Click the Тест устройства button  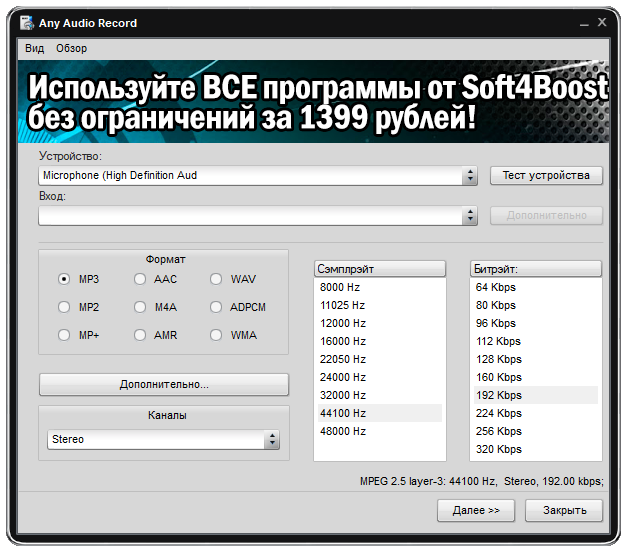pyautogui.click(x=546, y=175)
